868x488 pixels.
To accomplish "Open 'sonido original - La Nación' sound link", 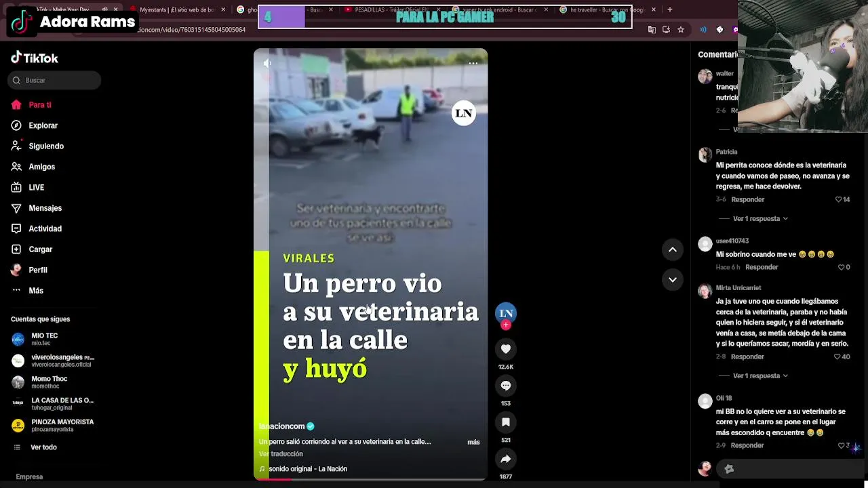I will point(308,469).
